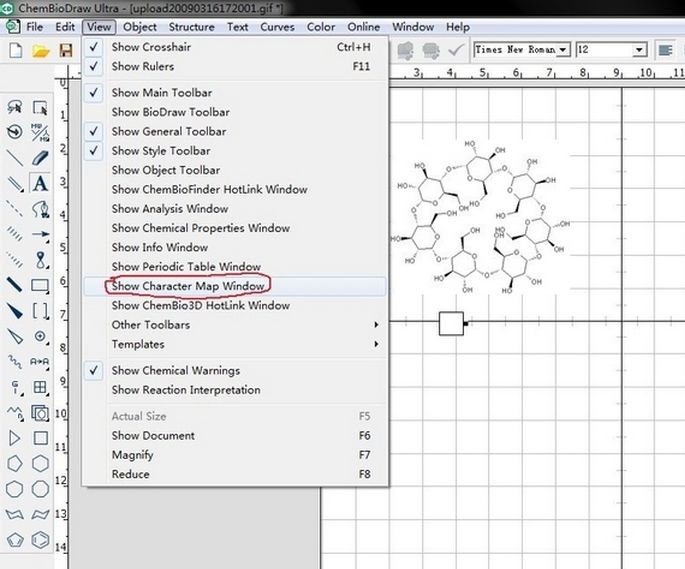This screenshot has height=569, width=685.
Task: Open the font size 12 dropdown
Action: point(639,50)
